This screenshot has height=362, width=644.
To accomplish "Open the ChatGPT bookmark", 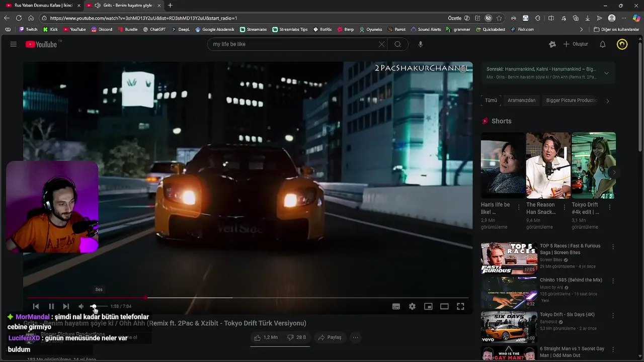I will tap(154, 30).
